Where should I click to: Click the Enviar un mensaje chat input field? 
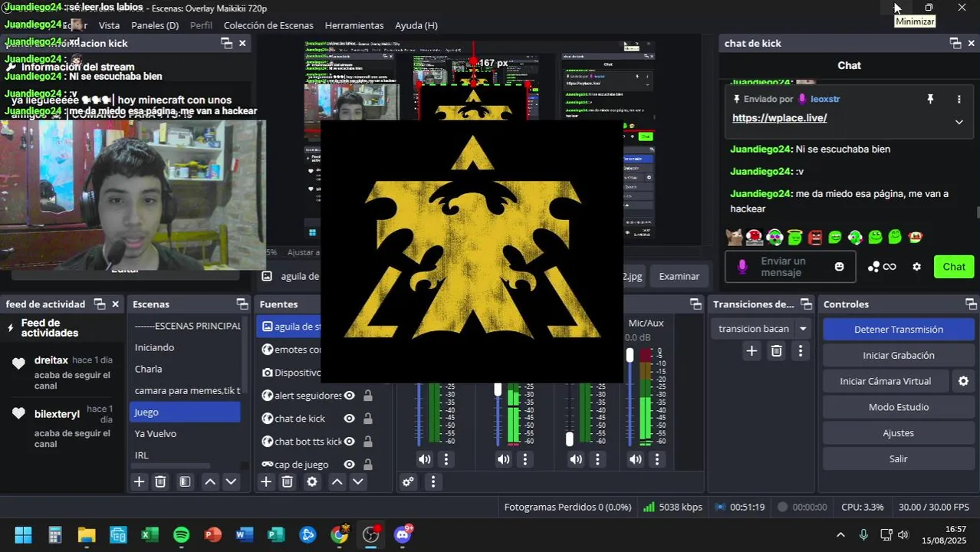coord(790,267)
